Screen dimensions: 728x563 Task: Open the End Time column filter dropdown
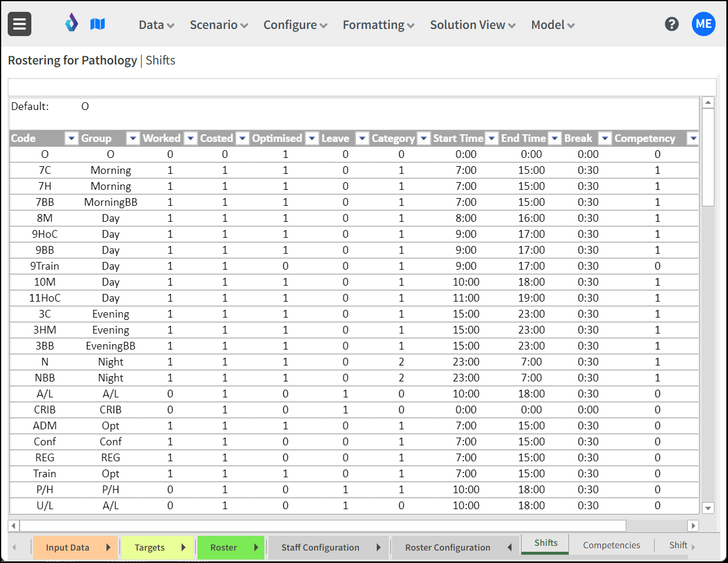[x=555, y=138]
